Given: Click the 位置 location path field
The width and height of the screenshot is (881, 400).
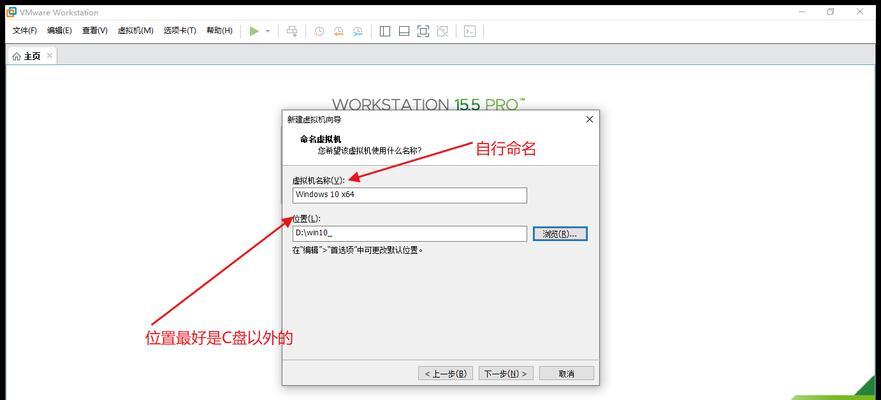Looking at the screenshot, I should point(410,233).
